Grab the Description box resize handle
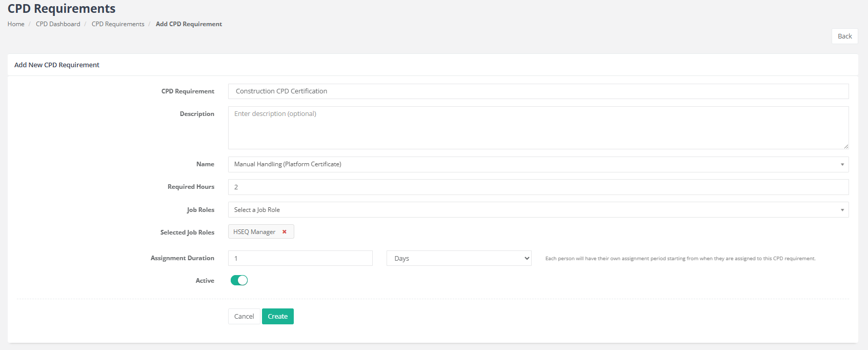This screenshot has width=868, height=350. (x=845, y=146)
